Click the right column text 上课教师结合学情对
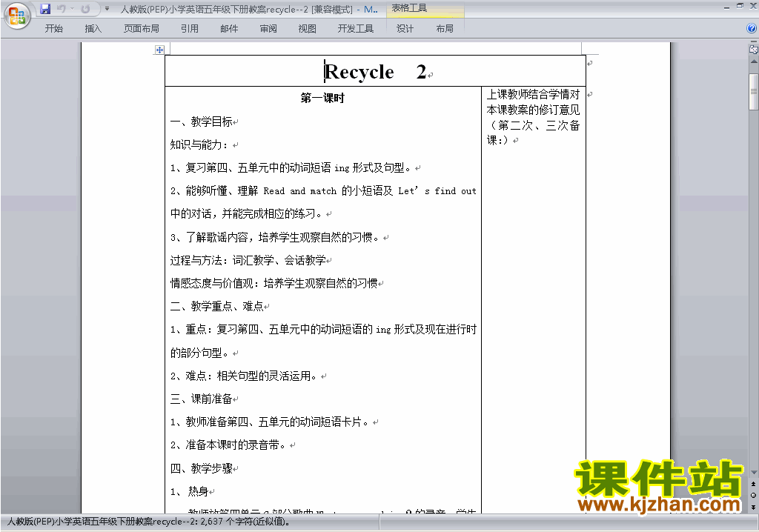The width and height of the screenshot is (759, 532). tap(533, 94)
